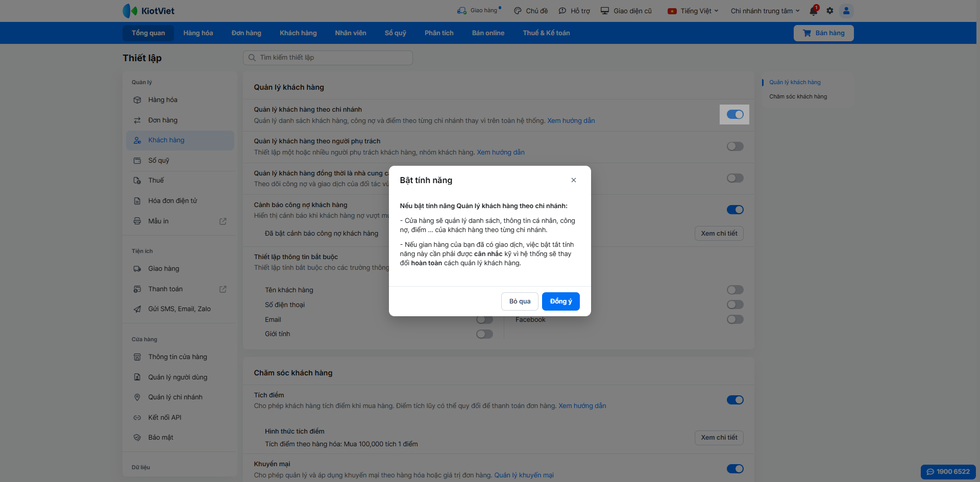Toggle Cảnh báo công nợ khách hàng switch
Image resolution: width=980 pixels, height=482 pixels.
pyautogui.click(x=735, y=210)
